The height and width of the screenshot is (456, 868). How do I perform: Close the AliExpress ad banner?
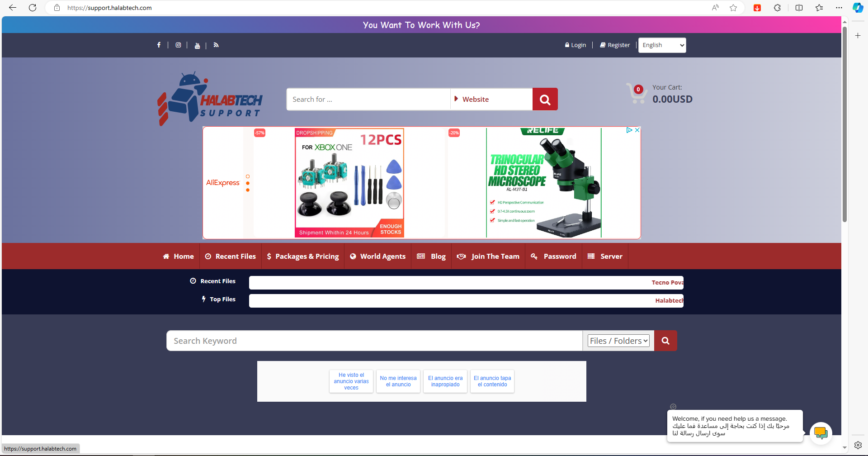click(637, 130)
